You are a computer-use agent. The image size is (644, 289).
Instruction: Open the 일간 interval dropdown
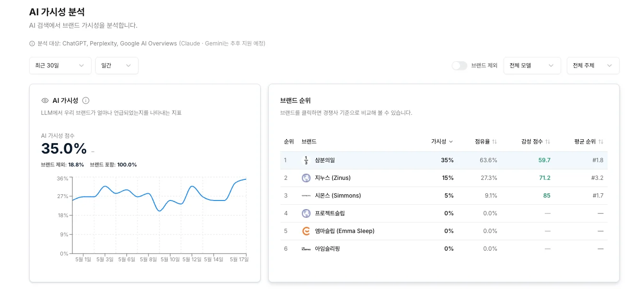tap(117, 66)
